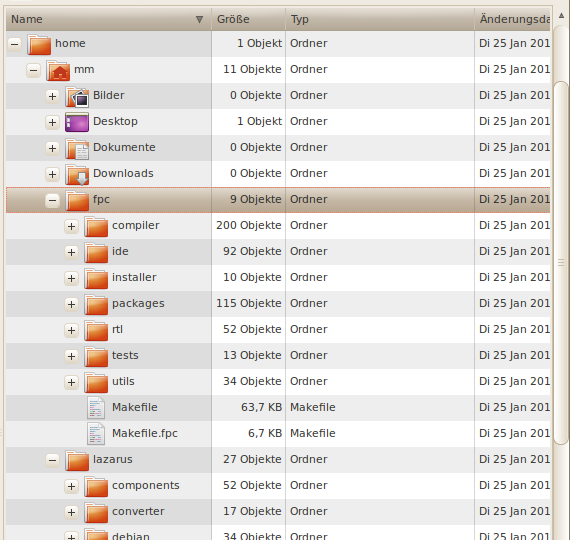Screen dimensions: 570x540
Task: Click the vertical scrollbar handle
Action: (561, 263)
